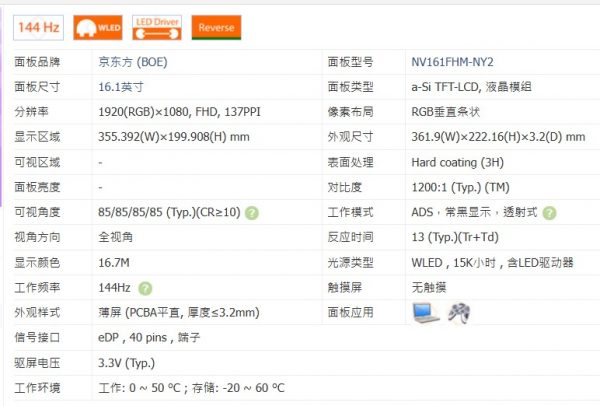This screenshot has width=600, height=406.
Task: Click the 面板型号 row label
Action: pyautogui.click(x=350, y=62)
